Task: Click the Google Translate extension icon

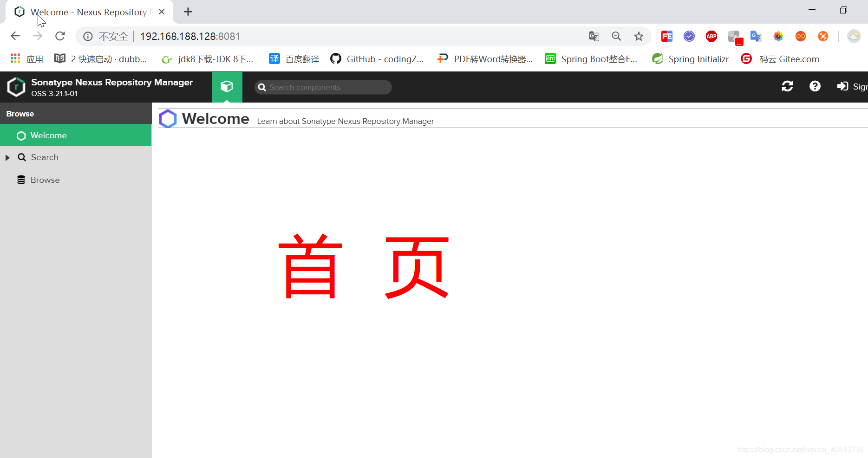Action: tap(756, 36)
